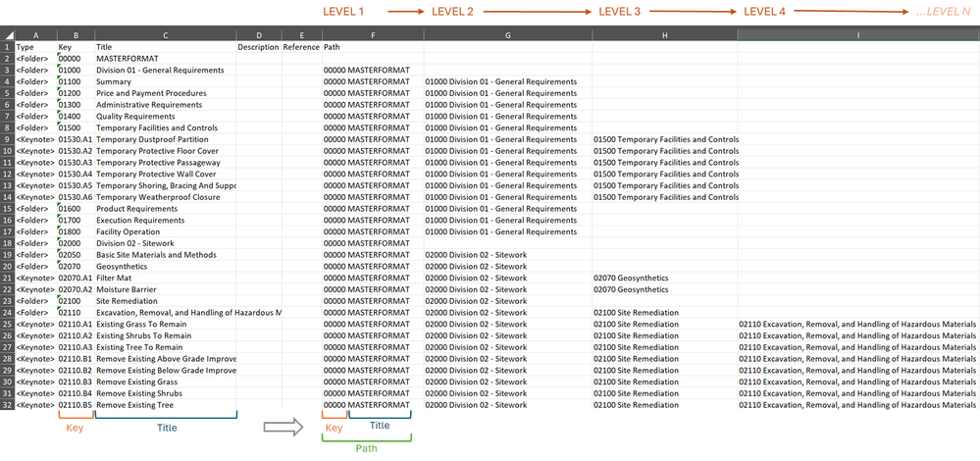Screen dimensions: 980x461
Task: Select the key cell '02000'
Action: (x=76, y=243)
